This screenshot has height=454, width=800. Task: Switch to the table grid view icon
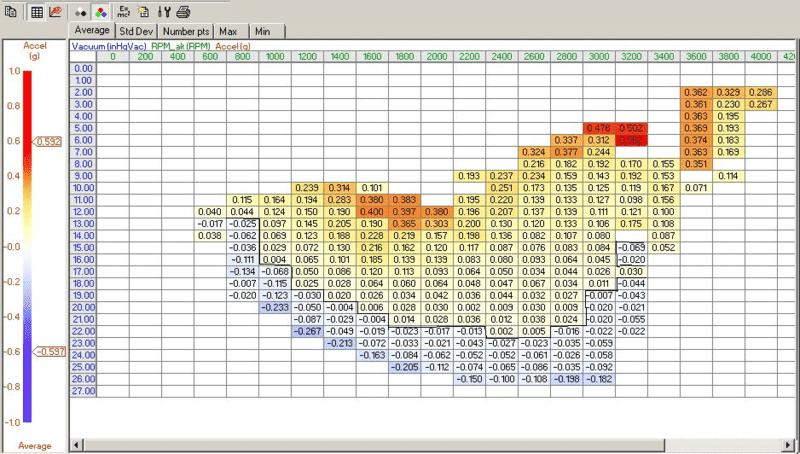[37, 12]
